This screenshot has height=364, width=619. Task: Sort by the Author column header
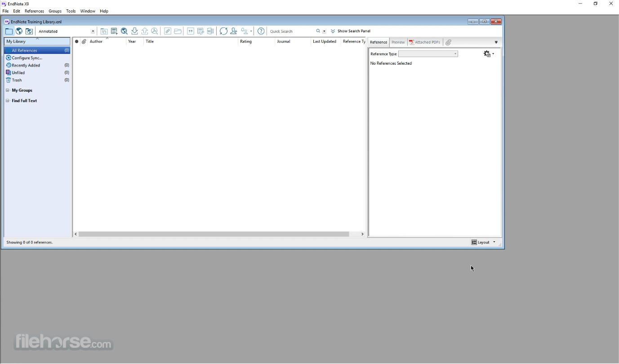(107, 41)
